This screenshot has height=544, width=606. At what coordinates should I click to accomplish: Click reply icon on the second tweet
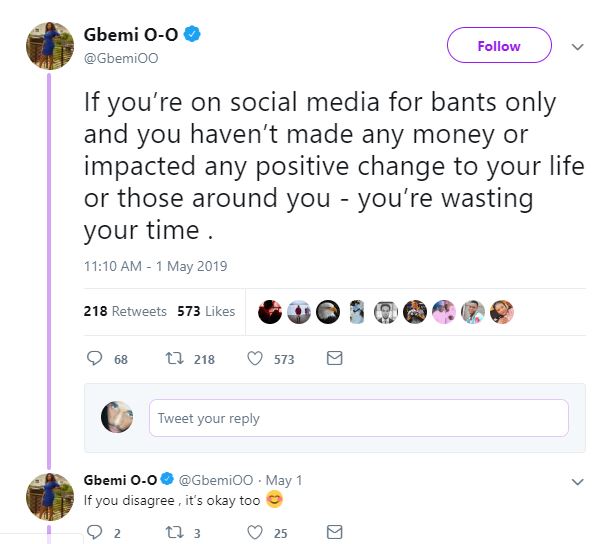click(92, 532)
